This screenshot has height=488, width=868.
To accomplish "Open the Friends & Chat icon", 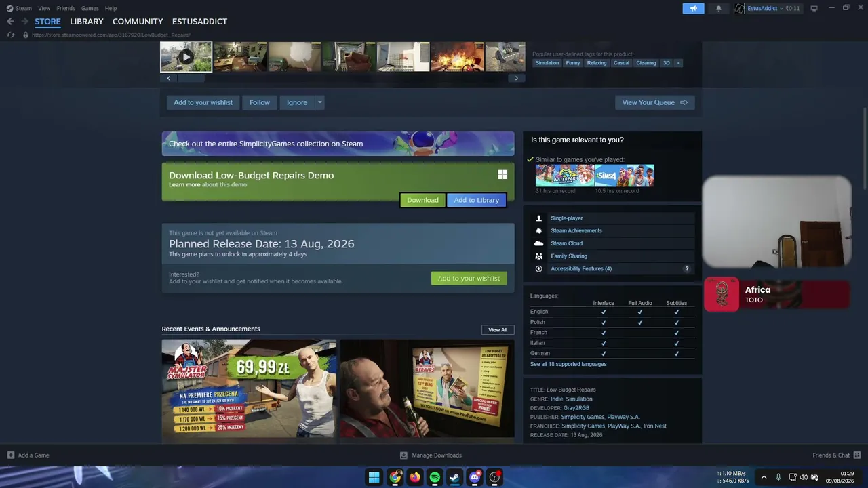I will pyautogui.click(x=857, y=455).
